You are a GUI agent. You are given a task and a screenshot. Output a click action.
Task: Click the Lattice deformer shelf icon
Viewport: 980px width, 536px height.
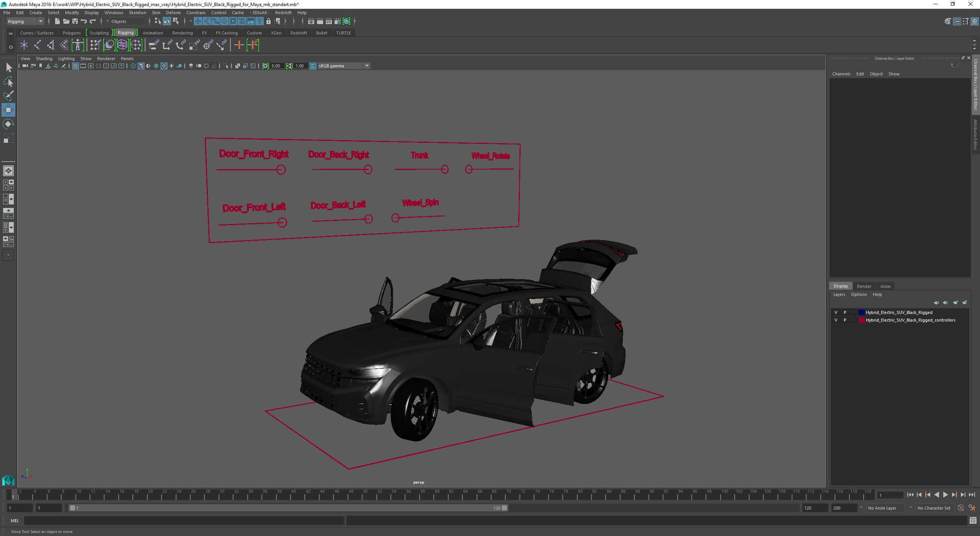point(122,45)
